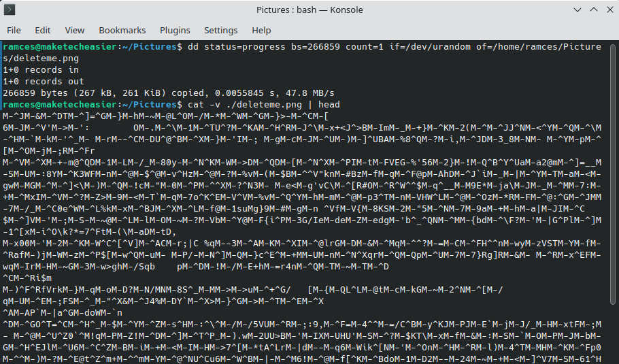Click the '266859 bytes (267 kB, 261 KiB) copied' line

point(169,93)
